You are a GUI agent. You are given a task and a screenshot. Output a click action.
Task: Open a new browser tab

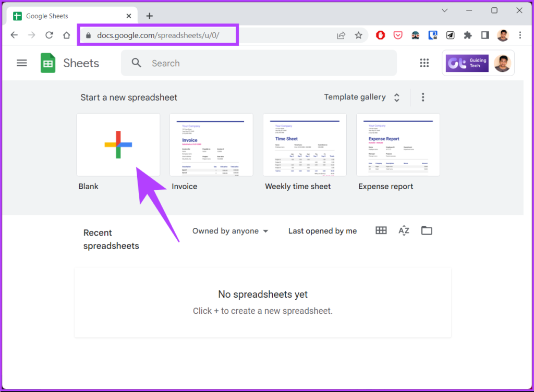tap(149, 16)
